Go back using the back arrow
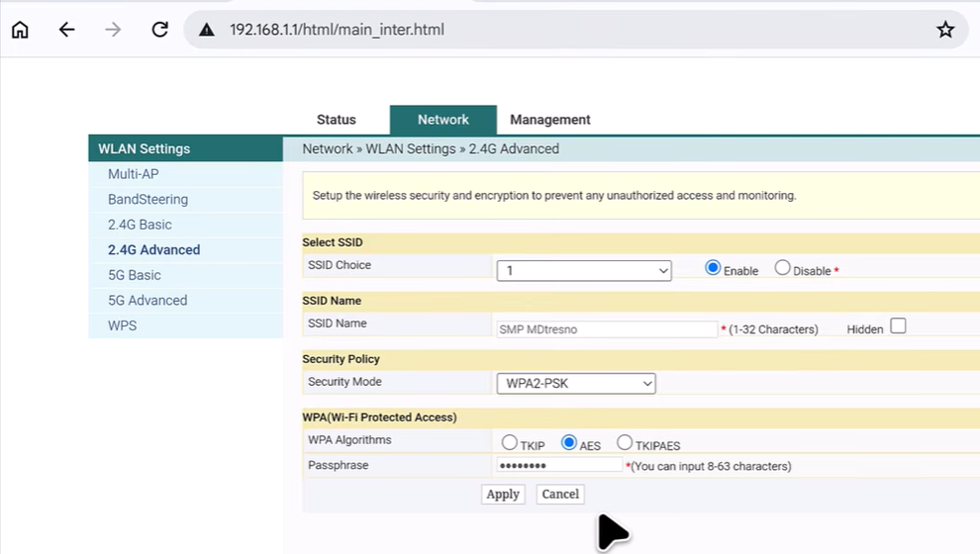Viewport: 980px width, 554px height. [x=66, y=30]
